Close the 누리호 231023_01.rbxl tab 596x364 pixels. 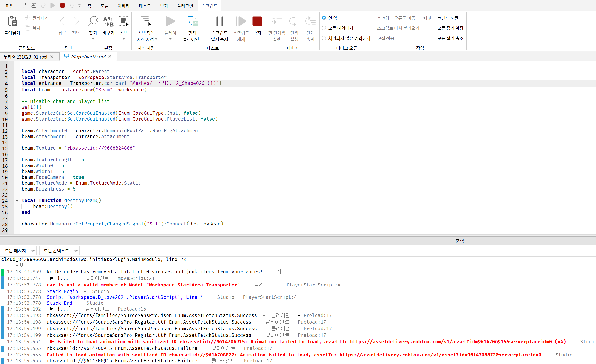coord(52,57)
